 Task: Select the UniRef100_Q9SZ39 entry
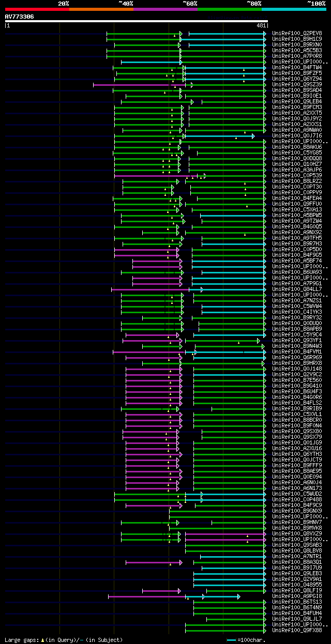[x=297, y=84]
